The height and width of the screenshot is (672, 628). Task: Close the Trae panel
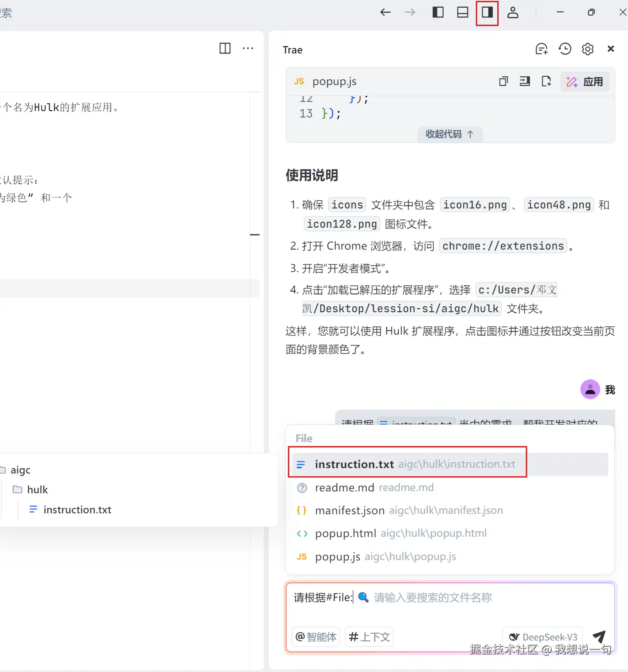tap(611, 49)
